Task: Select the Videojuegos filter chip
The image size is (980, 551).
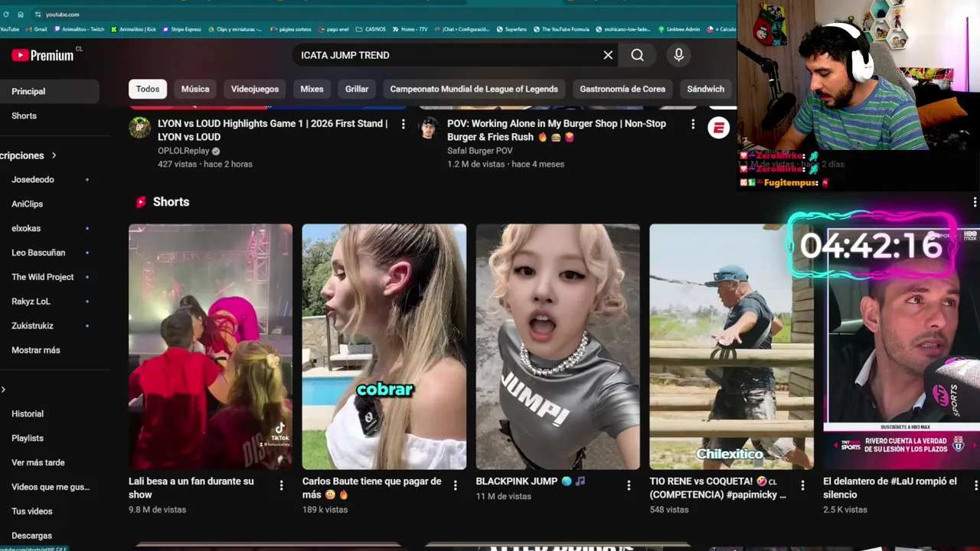Action: point(255,89)
